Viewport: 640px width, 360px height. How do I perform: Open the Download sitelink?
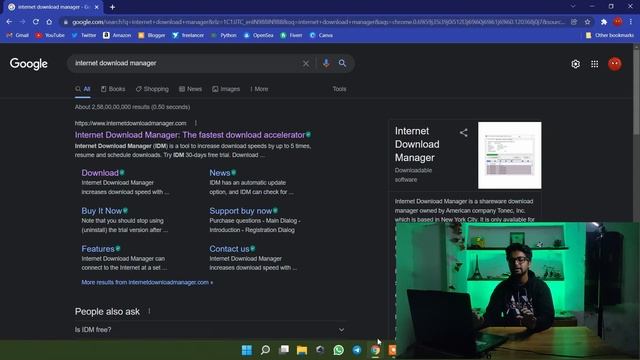pos(100,173)
